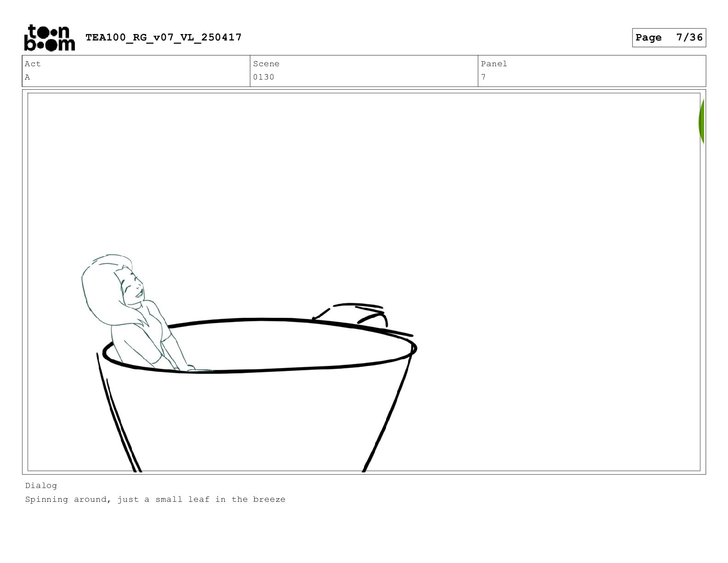Click the Act label
The width and height of the screenshot is (728, 563).
(x=33, y=64)
